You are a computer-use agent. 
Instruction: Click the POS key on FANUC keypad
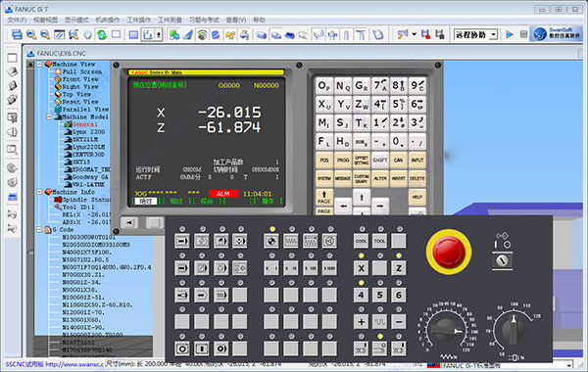coord(324,161)
